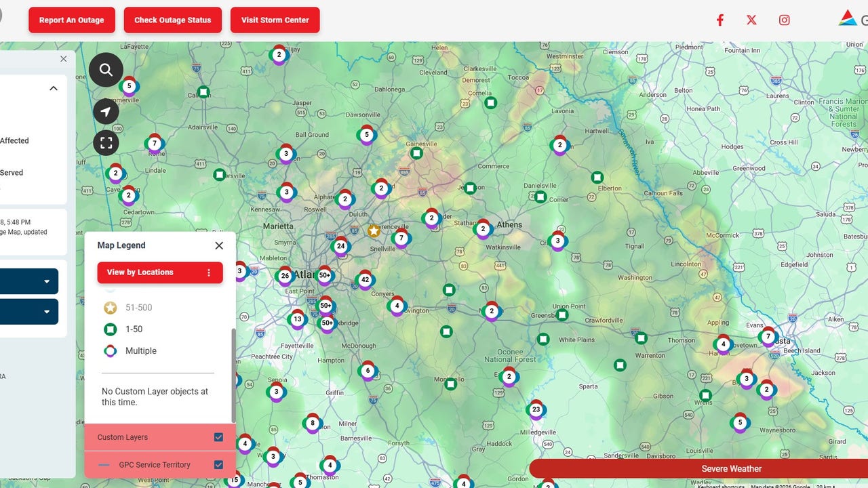
Task: Toggle the Custom Layers checkbox
Action: 218,437
